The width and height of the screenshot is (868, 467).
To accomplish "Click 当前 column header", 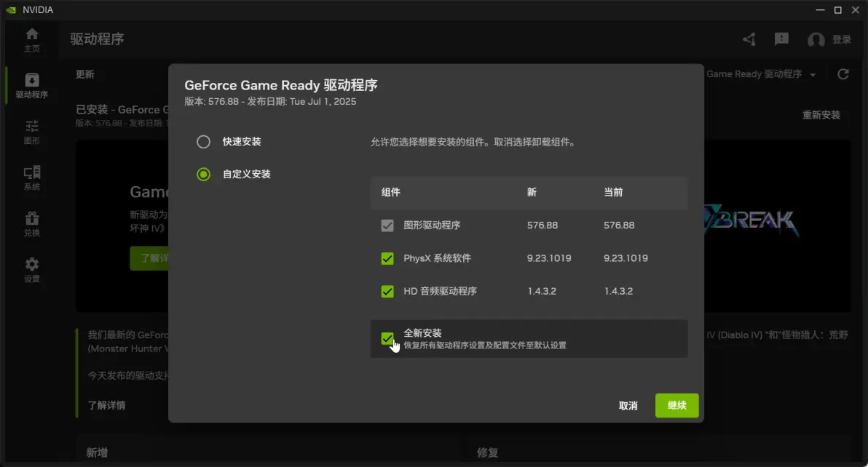I will 613,192.
